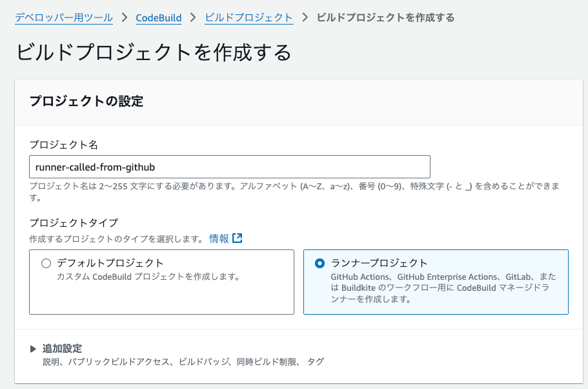Click the ビルドプロジェクトを作成する page title

(154, 52)
